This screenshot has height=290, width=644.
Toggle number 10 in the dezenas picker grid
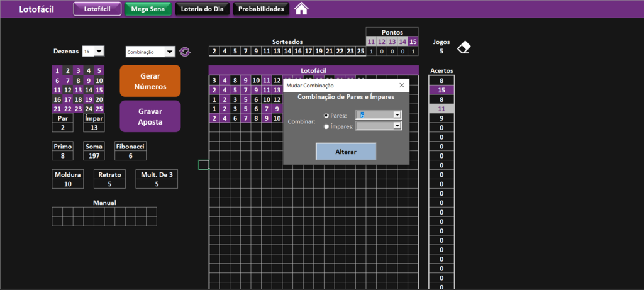tap(99, 80)
